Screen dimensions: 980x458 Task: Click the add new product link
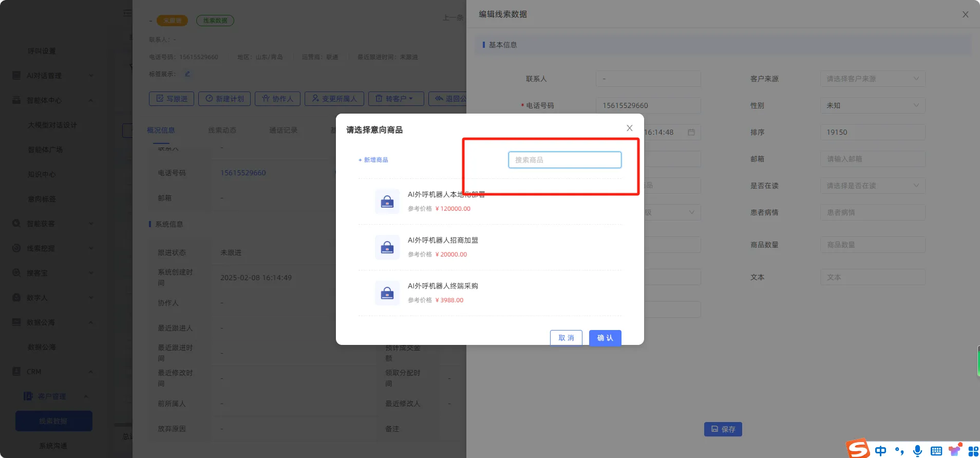tap(373, 160)
